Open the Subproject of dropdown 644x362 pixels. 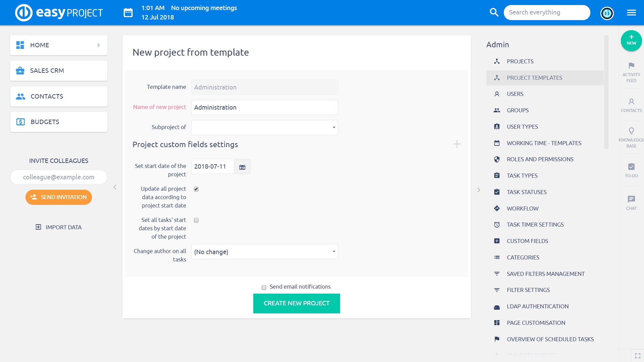click(264, 127)
